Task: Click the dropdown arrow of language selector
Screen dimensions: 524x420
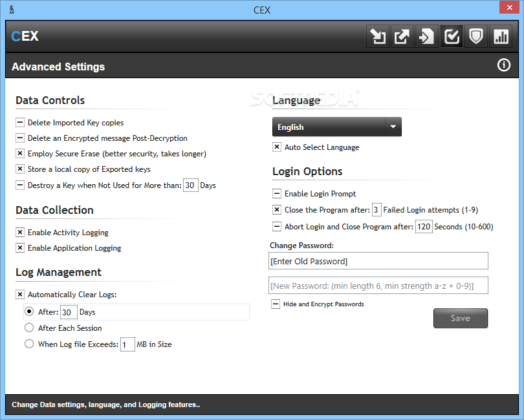Action: pyautogui.click(x=393, y=127)
